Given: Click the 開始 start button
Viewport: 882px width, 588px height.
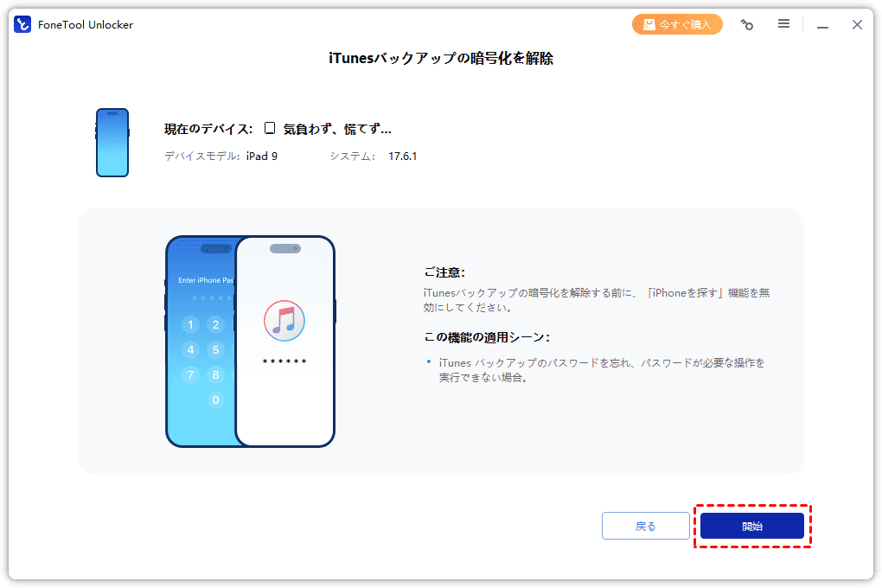Looking at the screenshot, I should click(752, 526).
